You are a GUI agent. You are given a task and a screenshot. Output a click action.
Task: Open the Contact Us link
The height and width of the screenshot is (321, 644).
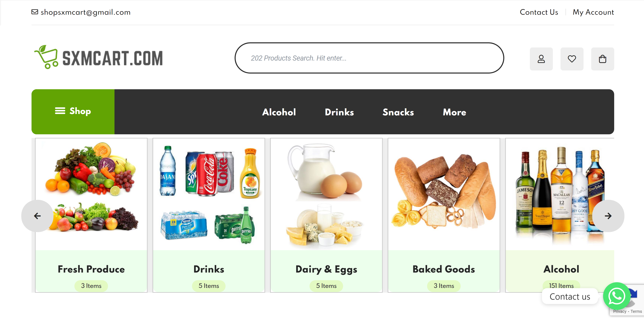click(539, 12)
